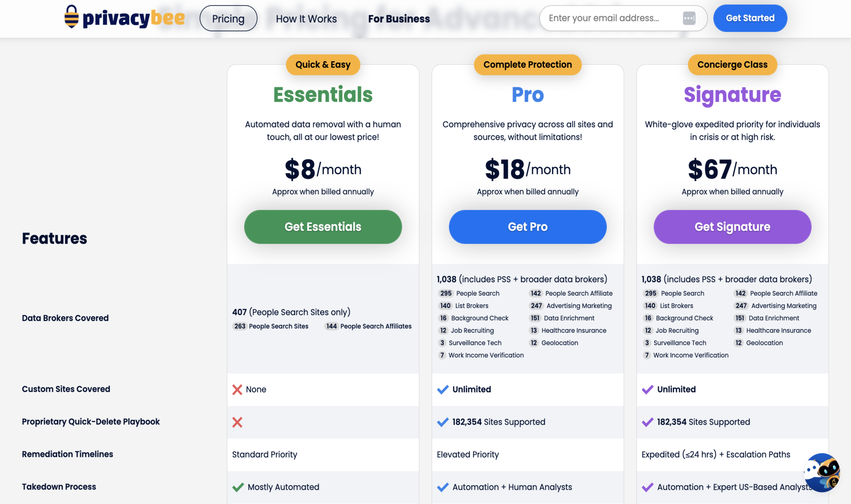Viewport: 851px width, 504px height.
Task: Click the red X for Quick-Delete Playbook
Action: tap(237, 422)
